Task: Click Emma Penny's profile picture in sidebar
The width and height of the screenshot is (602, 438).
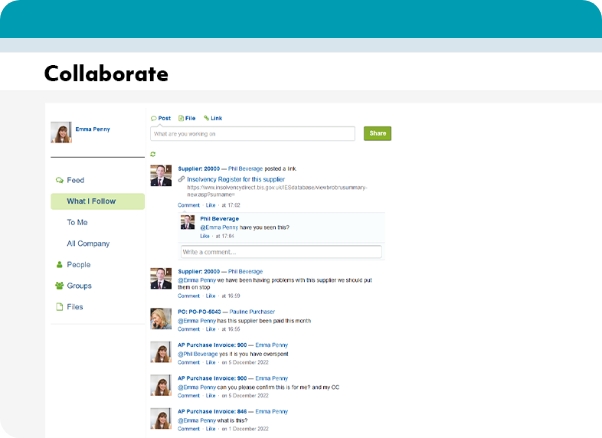Action: (x=61, y=132)
